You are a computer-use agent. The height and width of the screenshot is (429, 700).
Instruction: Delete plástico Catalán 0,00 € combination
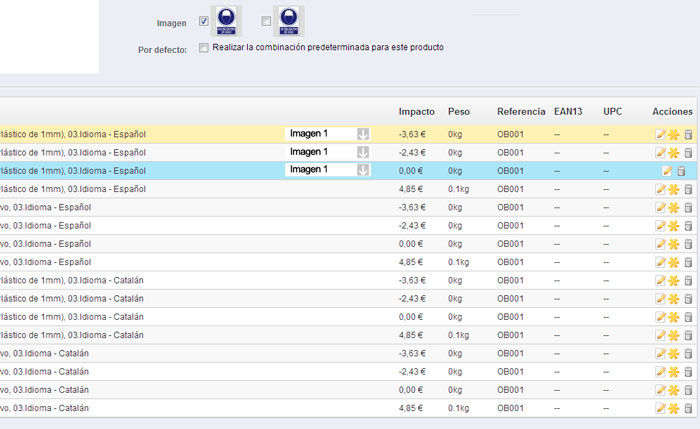(688, 317)
